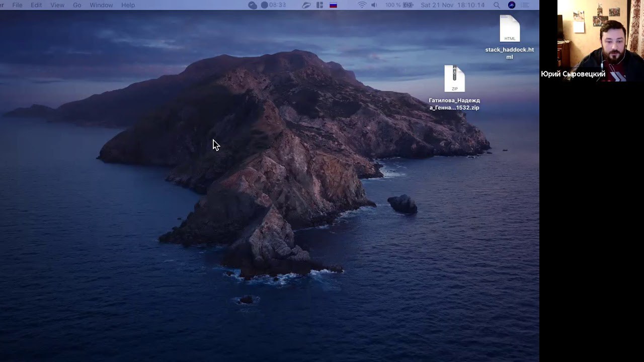Viewport: 644px width, 362px height.
Task: Click the Wi-Fi status icon
Action: [362, 5]
